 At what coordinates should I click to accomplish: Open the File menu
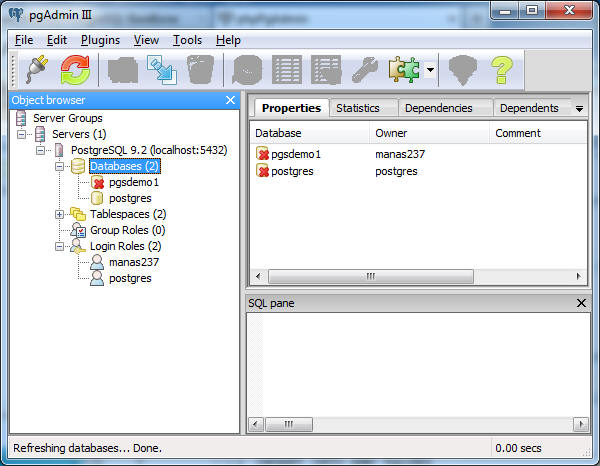click(x=24, y=40)
